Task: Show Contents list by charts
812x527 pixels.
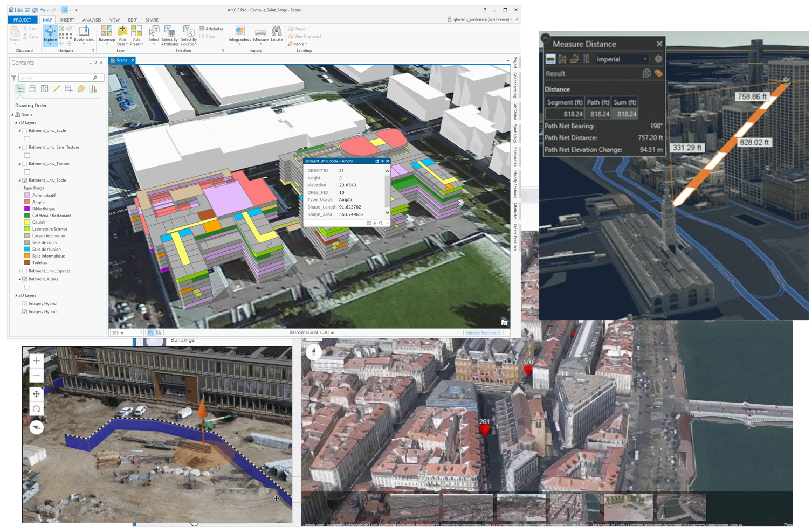Action: 93,89
